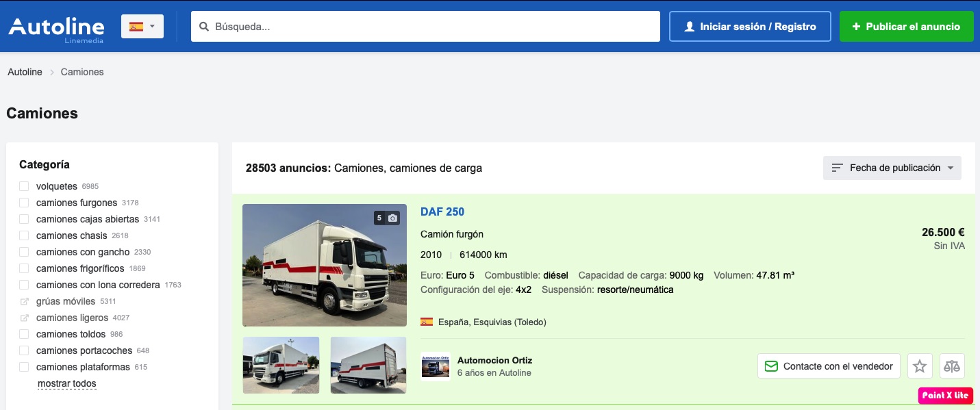This screenshot has height=410, width=980.
Task: Click the search magnifier icon
Action: click(203, 27)
